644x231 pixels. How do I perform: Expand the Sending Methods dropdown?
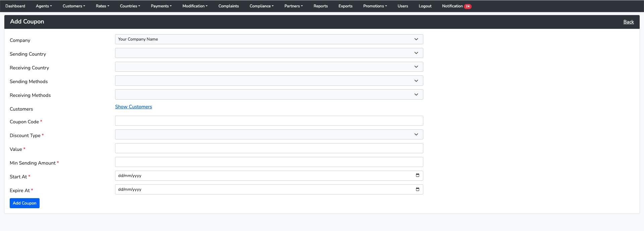(269, 81)
